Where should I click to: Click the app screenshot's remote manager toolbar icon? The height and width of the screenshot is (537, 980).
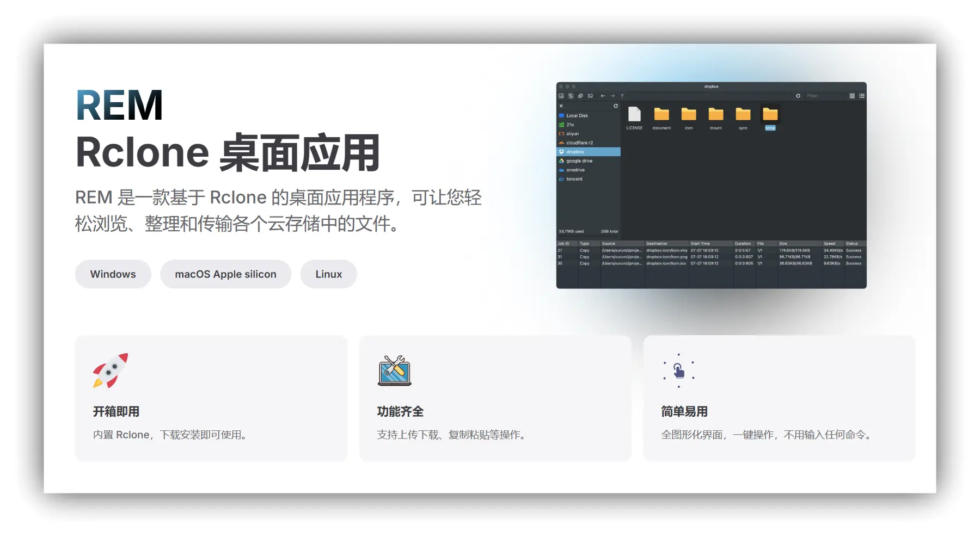click(x=561, y=96)
